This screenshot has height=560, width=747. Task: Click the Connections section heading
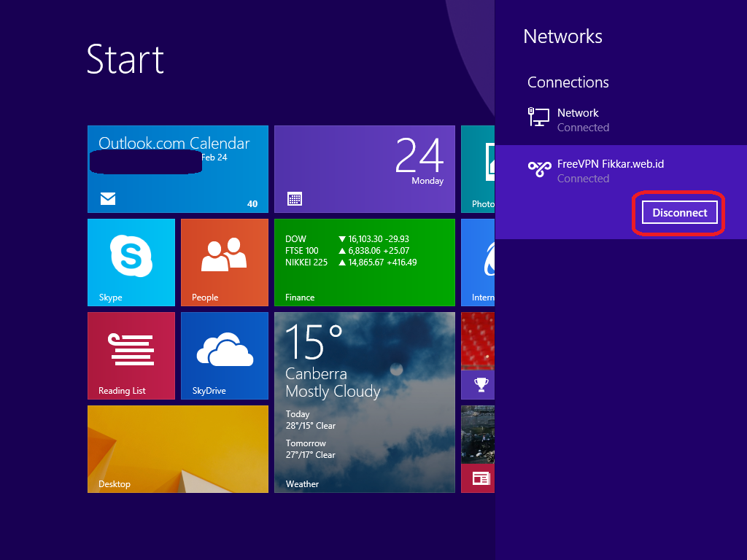(x=568, y=82)
